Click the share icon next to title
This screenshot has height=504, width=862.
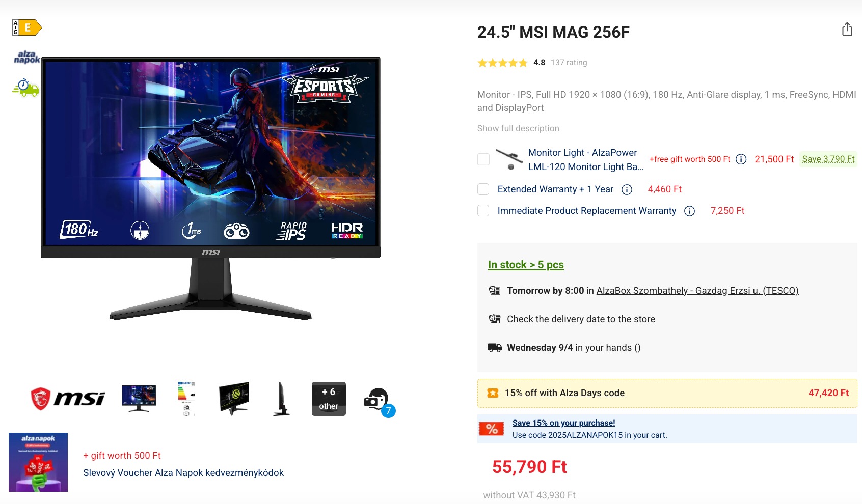[847, 30]
